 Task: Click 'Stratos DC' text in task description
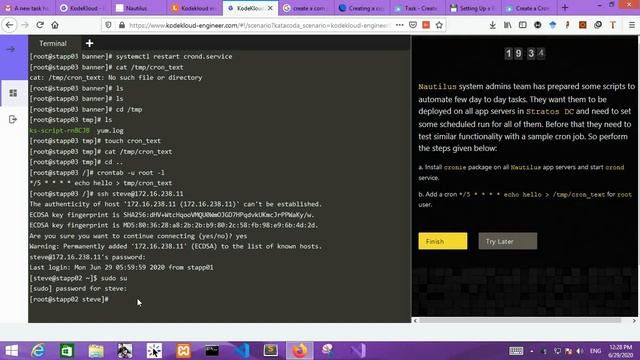click(x=550, y=111)
